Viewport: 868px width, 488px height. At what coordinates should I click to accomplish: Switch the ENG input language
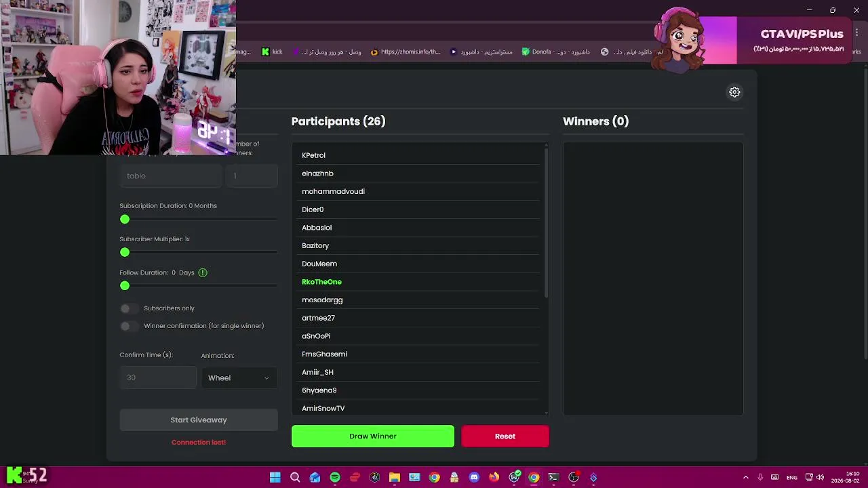(x=791, y=477)
